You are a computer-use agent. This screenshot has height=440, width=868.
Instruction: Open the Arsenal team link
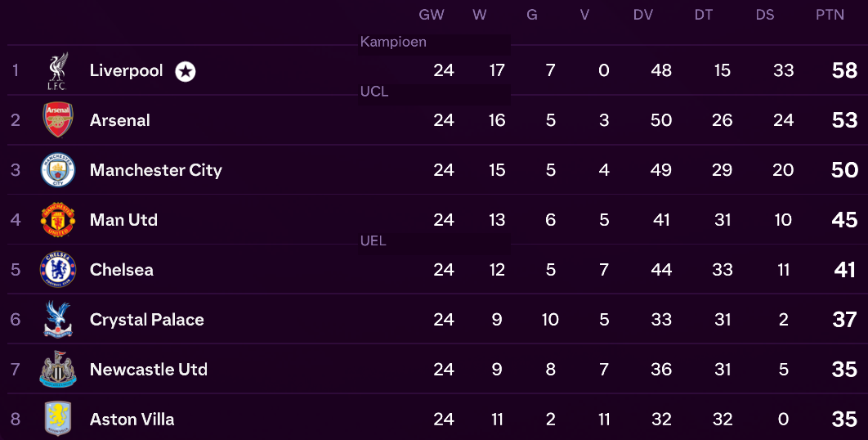click(120, 120)
